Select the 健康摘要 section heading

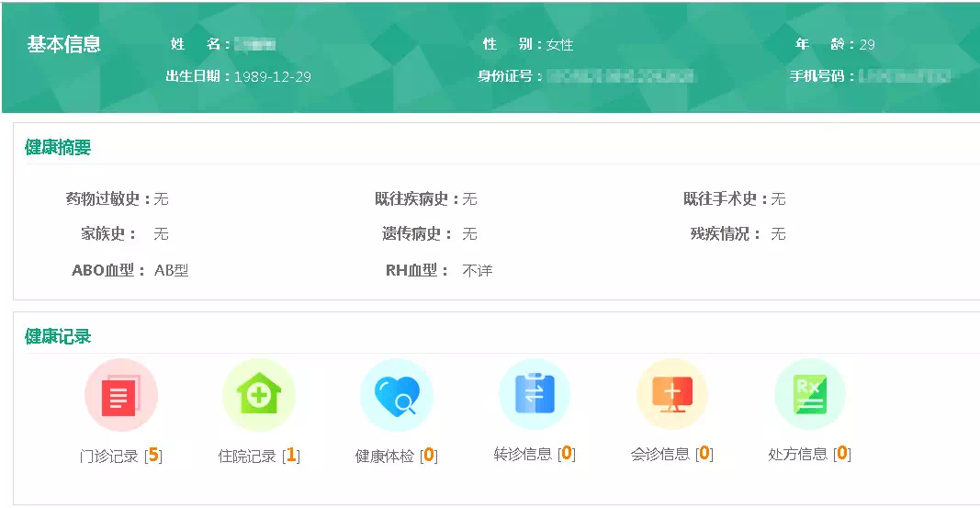point(58,148)
